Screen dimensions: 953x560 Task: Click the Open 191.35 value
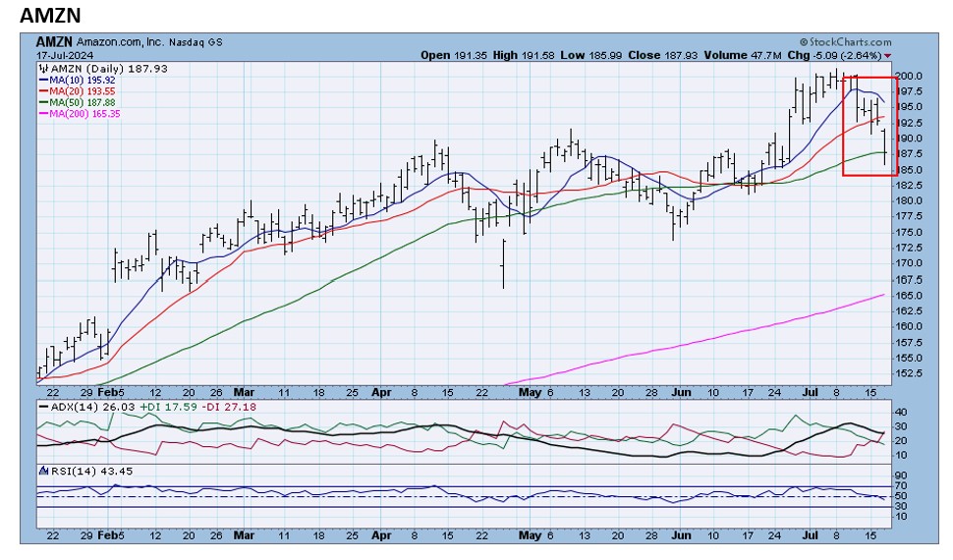coord(454,55)
